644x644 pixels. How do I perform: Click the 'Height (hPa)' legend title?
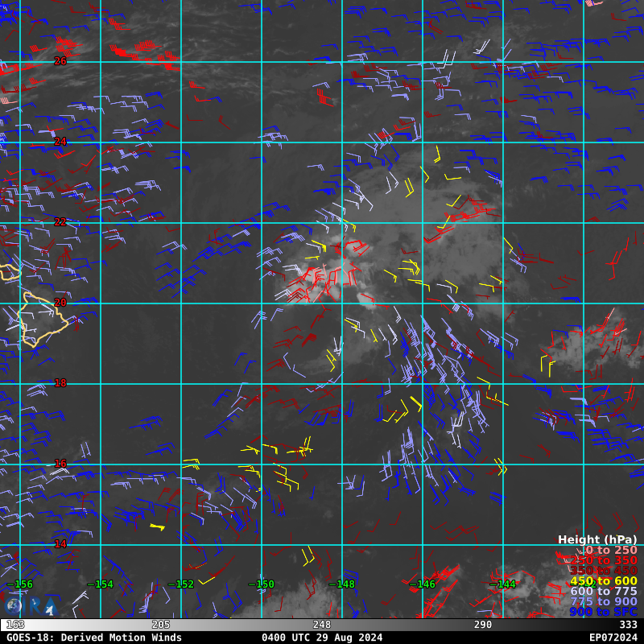(597, 539)
